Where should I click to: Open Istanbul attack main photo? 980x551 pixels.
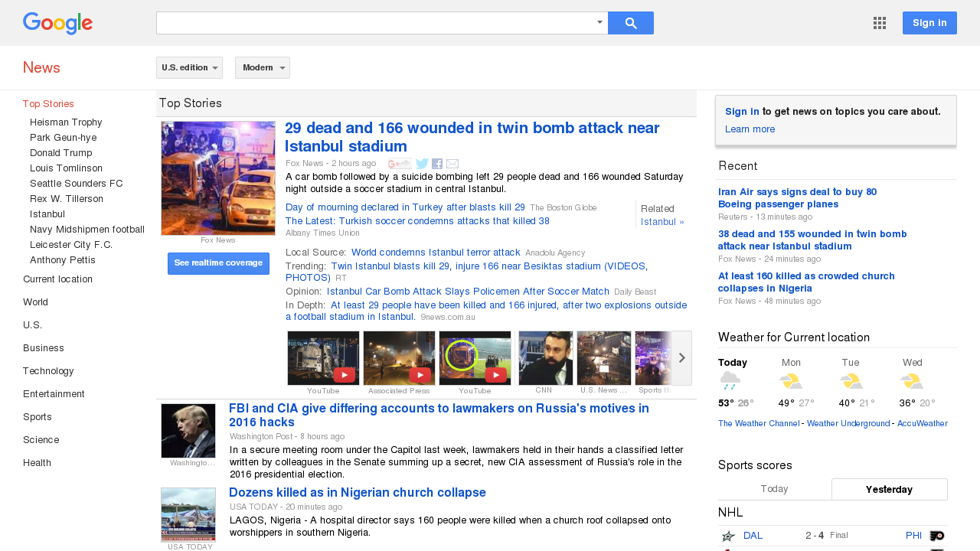click(x=218, y=178)
